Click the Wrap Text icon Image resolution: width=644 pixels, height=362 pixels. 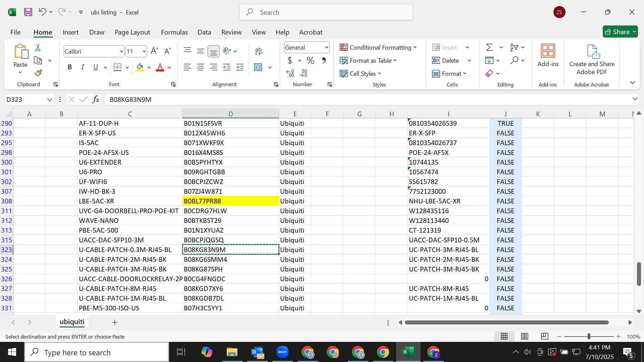pos(259,51)
